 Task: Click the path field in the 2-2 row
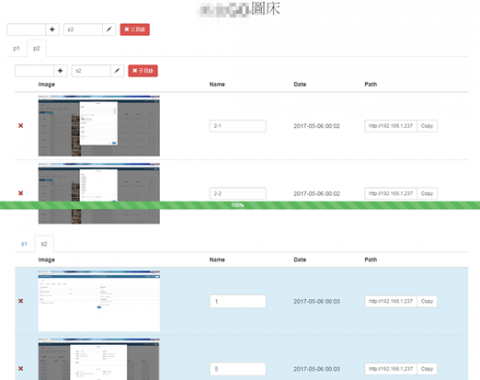point(391,194)
